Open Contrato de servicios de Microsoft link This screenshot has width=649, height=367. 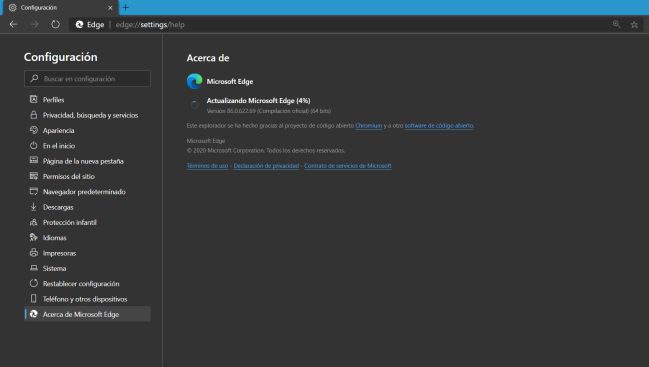click(x=348, y=166)
